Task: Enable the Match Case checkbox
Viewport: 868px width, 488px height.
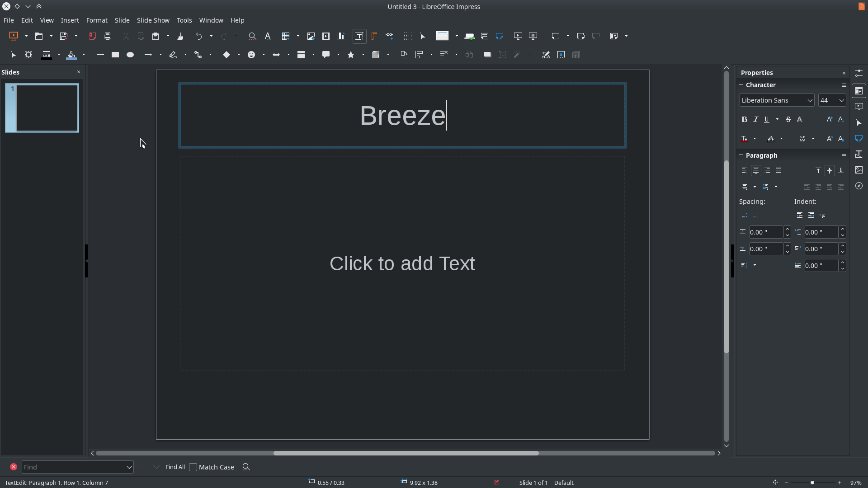Action: [193, 467]
